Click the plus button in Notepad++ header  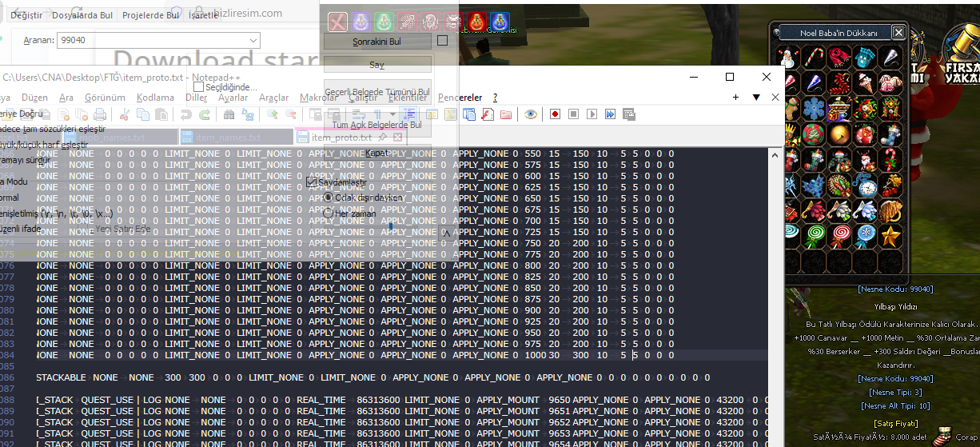click(x=736, y=97)
